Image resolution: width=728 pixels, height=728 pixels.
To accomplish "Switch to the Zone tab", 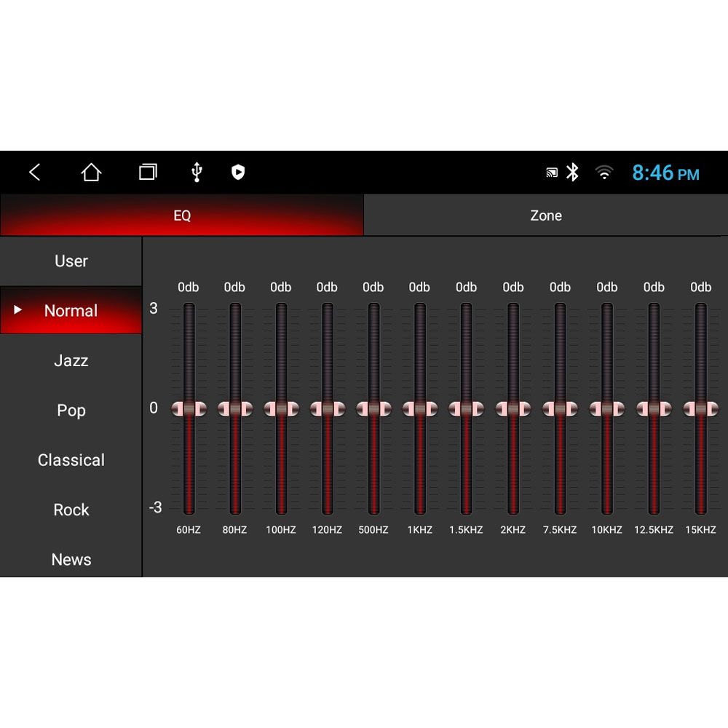I will tap(546, 215).
